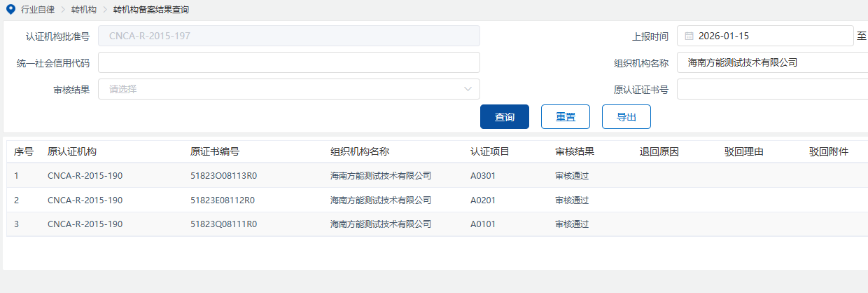Click the 审核结果 column header
The image size is (868, 293).
tap(575, 151)
